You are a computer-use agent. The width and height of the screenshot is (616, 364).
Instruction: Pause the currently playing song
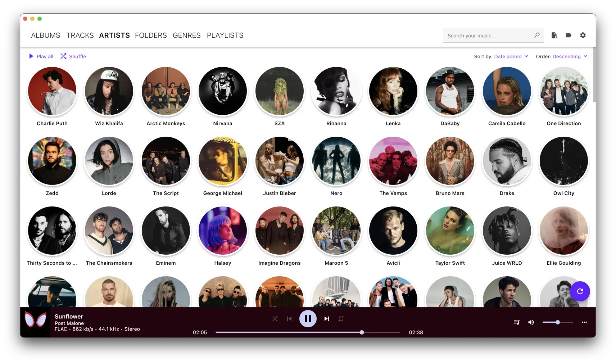click(x=308, y=319)
